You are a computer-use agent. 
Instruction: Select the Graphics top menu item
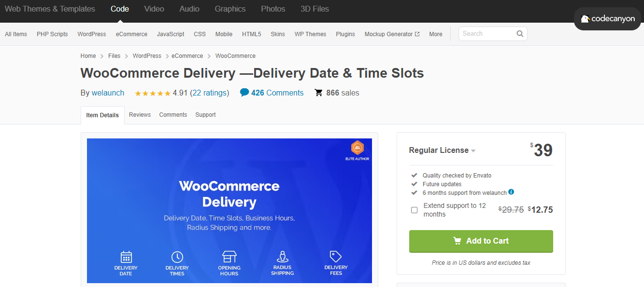[x=230, y=9]
